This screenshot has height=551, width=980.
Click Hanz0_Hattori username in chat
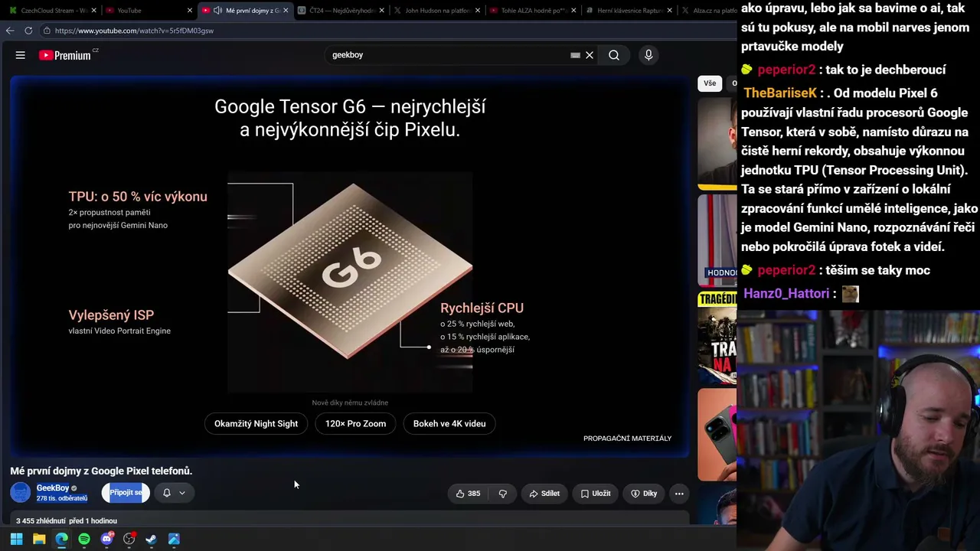786,294
